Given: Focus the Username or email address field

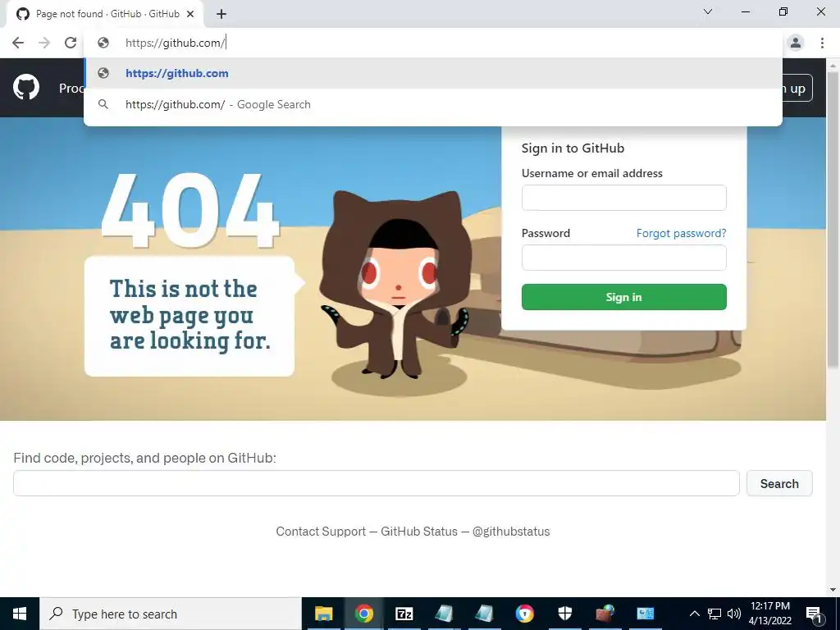Looking at the screenshot, I should [x=624, y=198].
